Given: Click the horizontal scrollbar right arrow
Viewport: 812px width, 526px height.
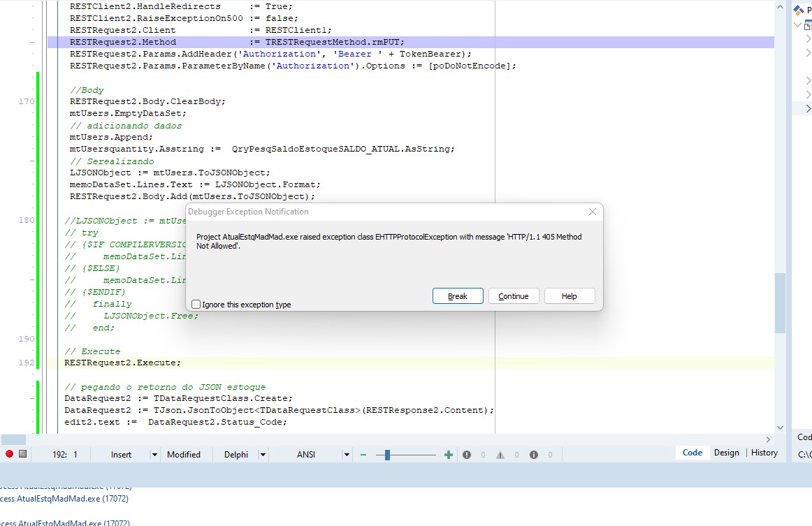Looking at the screenshot, I should tap(768, 439).
